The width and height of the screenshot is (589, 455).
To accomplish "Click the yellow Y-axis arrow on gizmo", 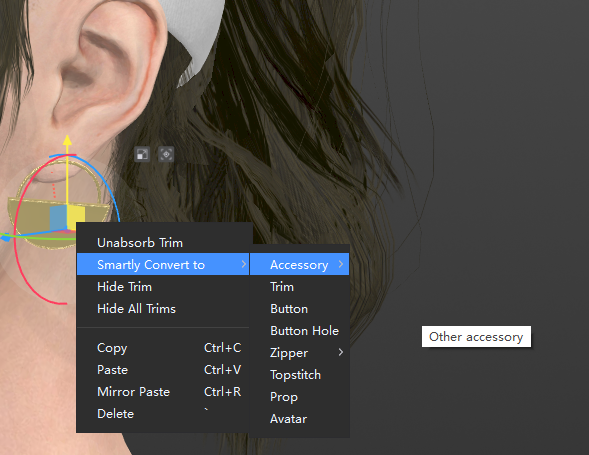I will point(67,140).
